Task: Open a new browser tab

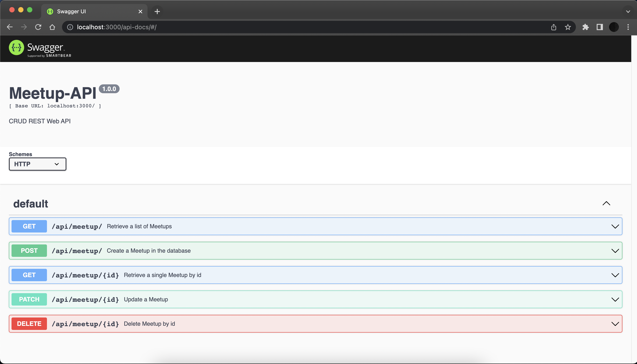Action: 157,12
